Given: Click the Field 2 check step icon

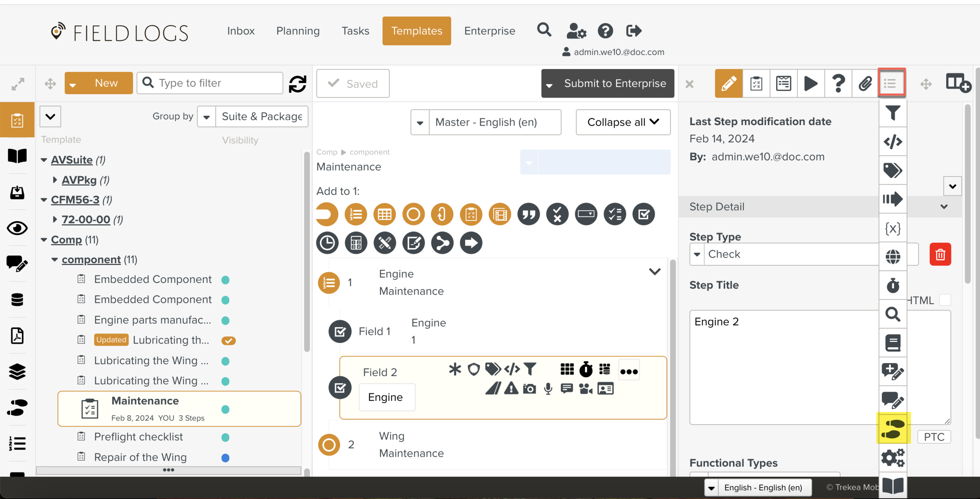Looking at the screenshot, I should (x=339, y=388).
